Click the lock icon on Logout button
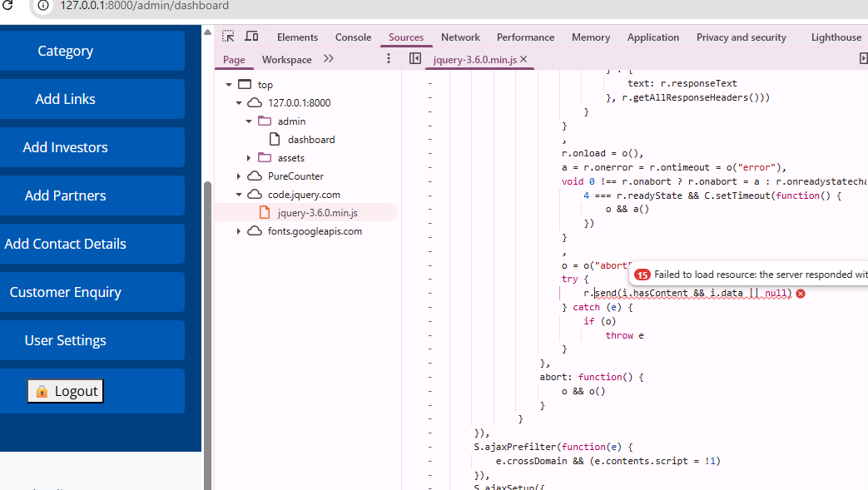 [x=42, y=391]
